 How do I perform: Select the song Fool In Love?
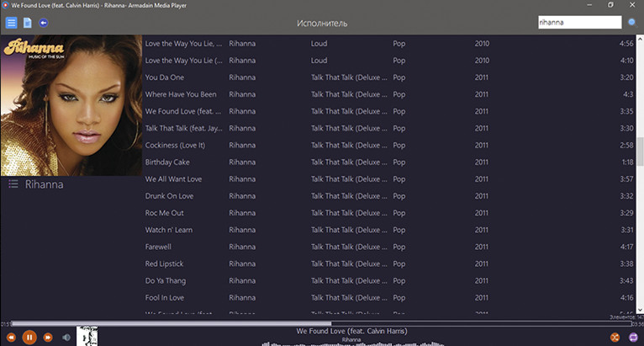(165, 297)
